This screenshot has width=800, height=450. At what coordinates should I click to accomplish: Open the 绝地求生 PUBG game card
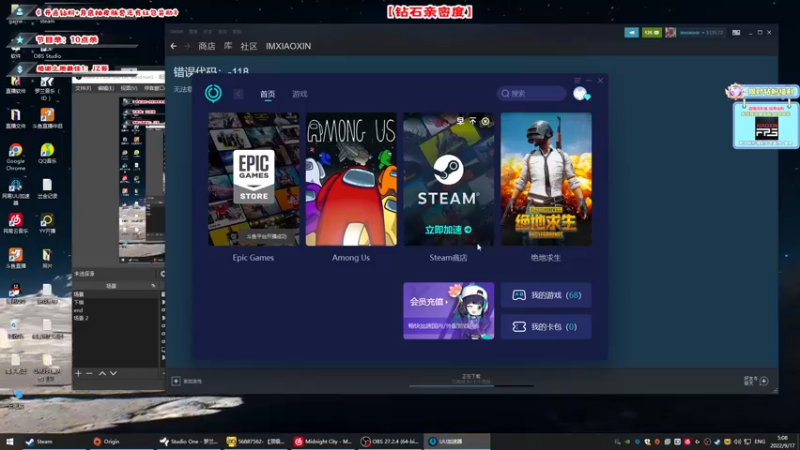(x=546, y=179)
